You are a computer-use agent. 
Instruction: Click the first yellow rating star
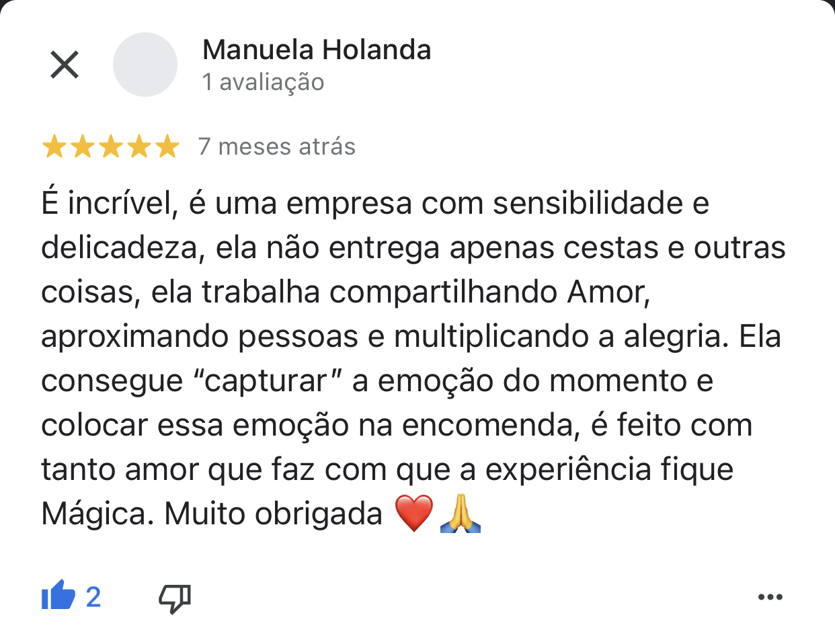[x=54, y=146]
